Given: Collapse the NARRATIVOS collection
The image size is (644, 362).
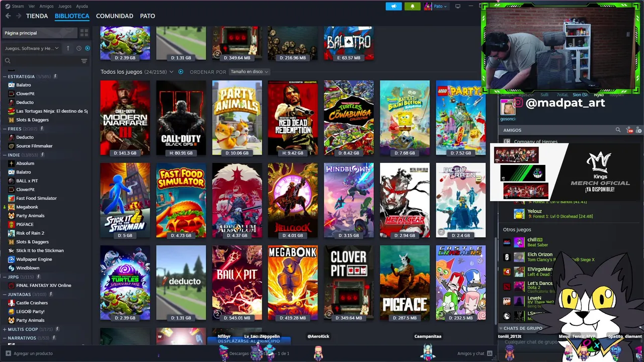Looking at the screenshot, I should tap(5, 338).
